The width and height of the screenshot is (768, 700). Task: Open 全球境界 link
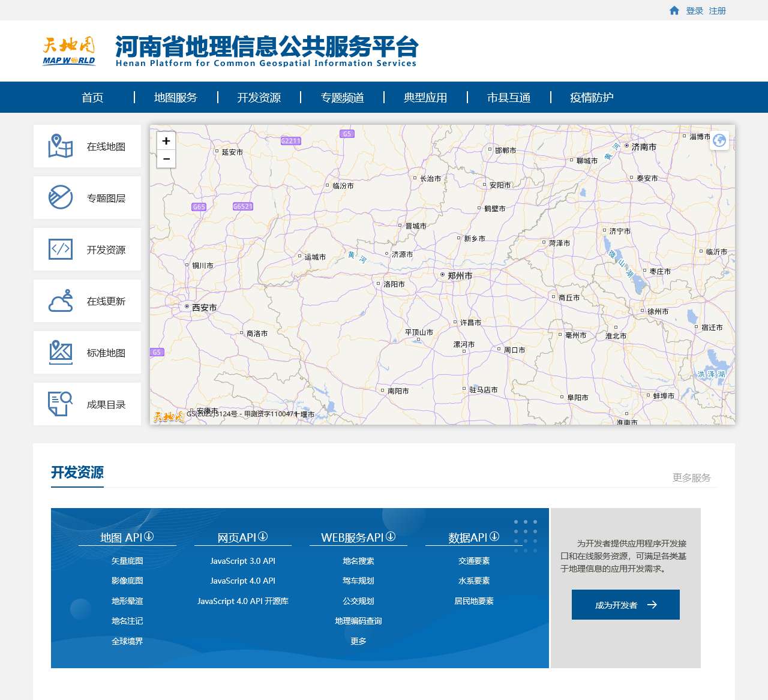(127, 641)
